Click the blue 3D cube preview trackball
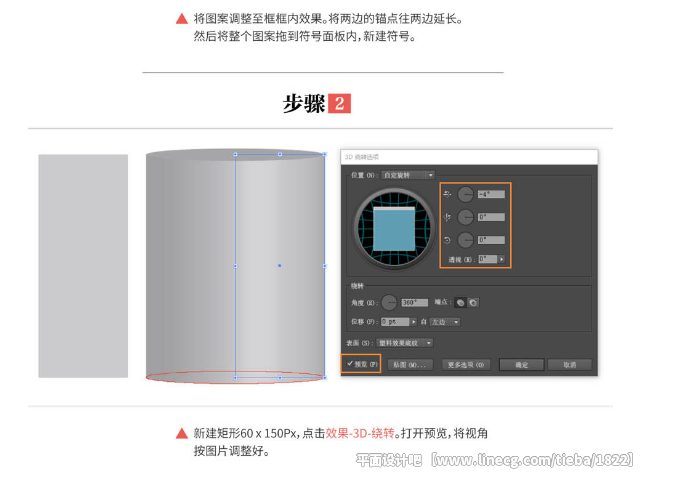This screenshot has width=674, height=479. (394, 228)
